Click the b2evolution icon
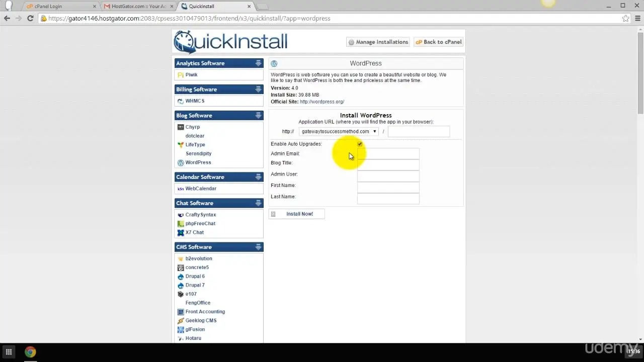The image size is (644, 362). pos(181,259)
